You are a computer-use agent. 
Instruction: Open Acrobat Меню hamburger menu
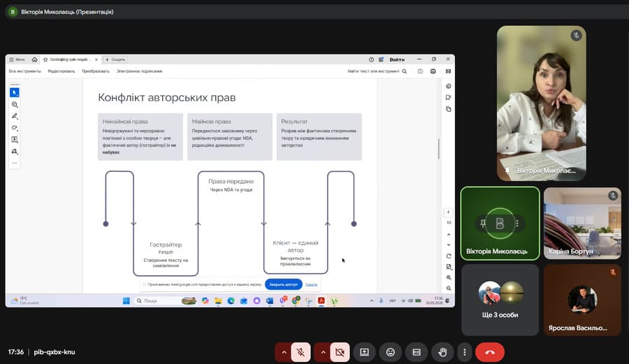tap(17, 59)
